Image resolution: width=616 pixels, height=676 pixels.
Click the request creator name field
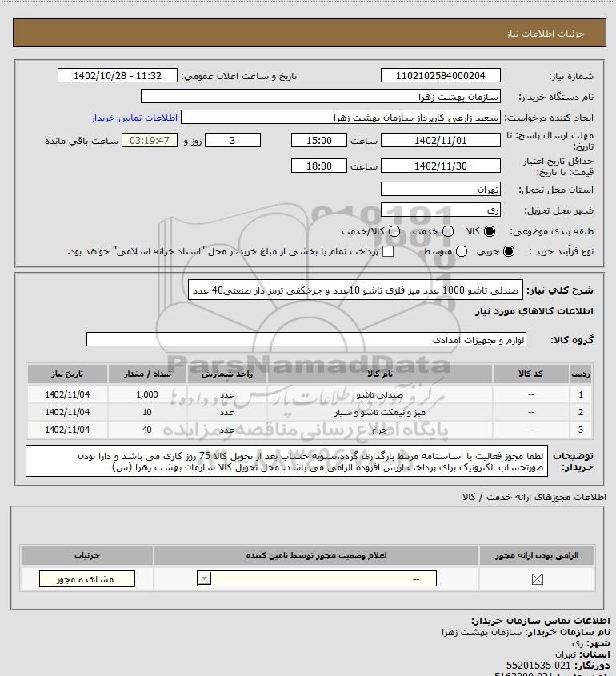pyautogui.click(x=341, y=118)
